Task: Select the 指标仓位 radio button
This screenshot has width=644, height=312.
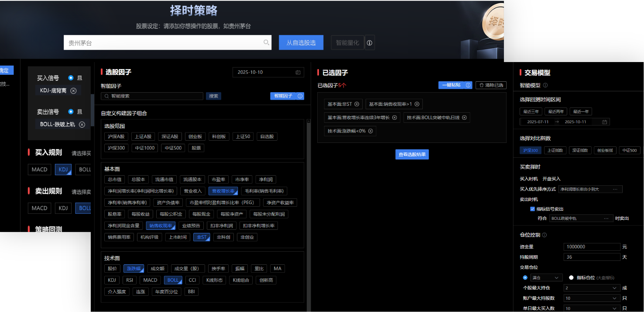Action: (571, 278)
